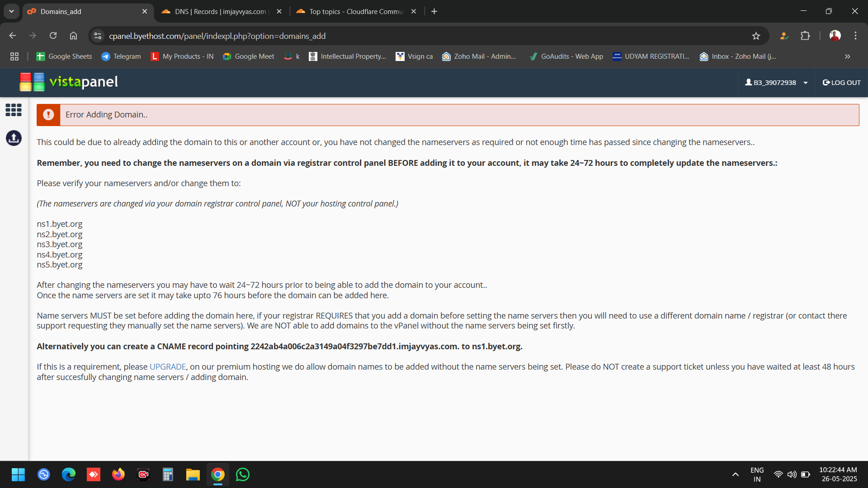Open Chrome three-dot menu
Viewport: 868px width, 488px height.
click(x=855, y=36)
